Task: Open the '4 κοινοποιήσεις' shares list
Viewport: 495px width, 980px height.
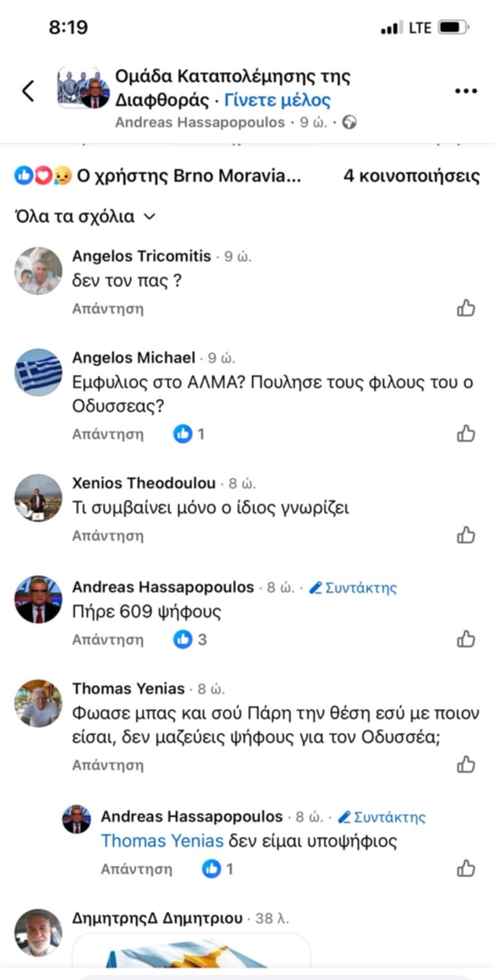Action: coord(411,176)
